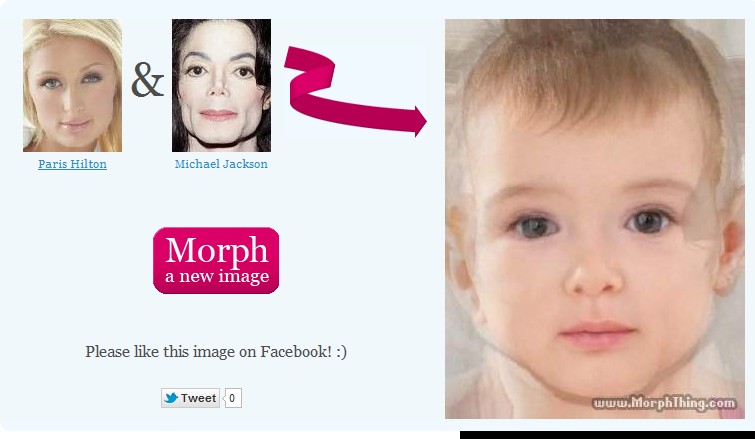Click the pink Morph button
The image size is (755, 439).
click(216, 260)
